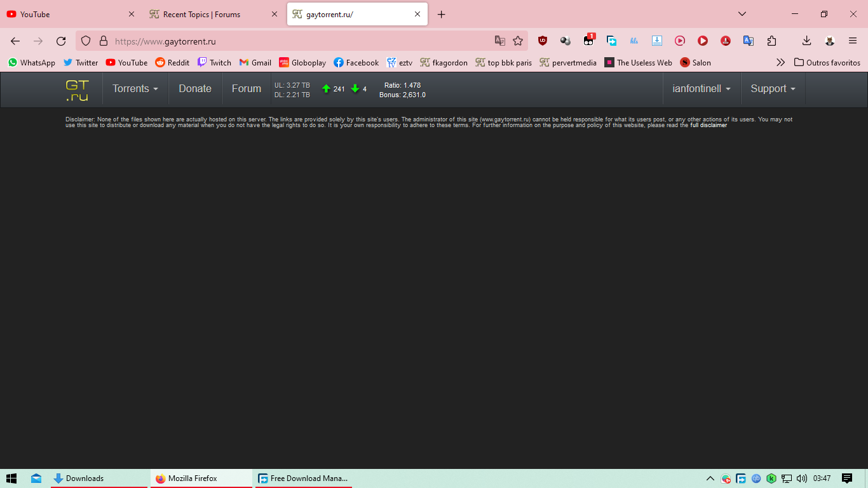
Task: Expand the ianfontinell user dropdown
Action: pyautogui.click(x=702, y=89)
